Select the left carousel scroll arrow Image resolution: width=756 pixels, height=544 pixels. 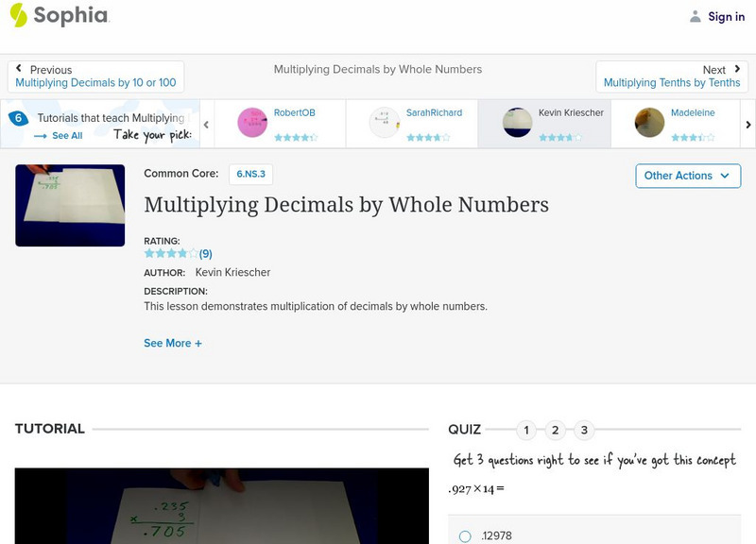(206, 124)
